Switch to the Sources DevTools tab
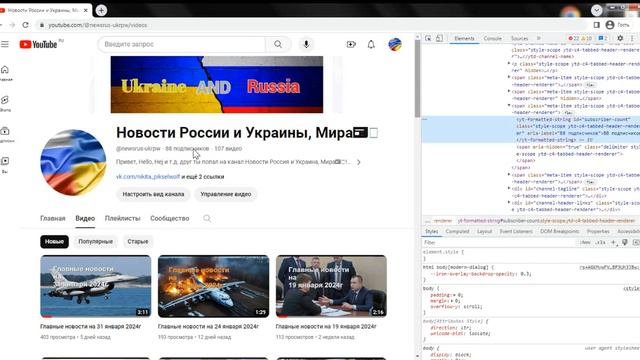640x360 pixels. [520, 38]
